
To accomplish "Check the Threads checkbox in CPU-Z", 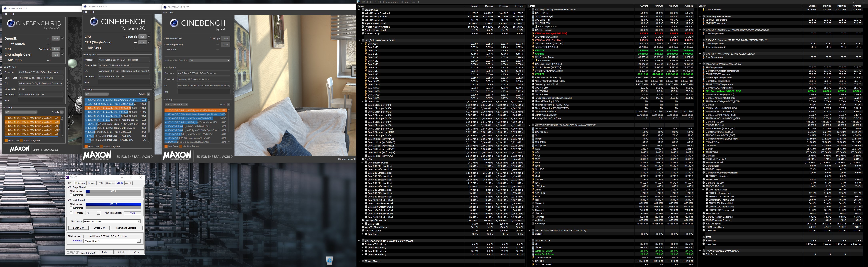I will pos(71,213).
